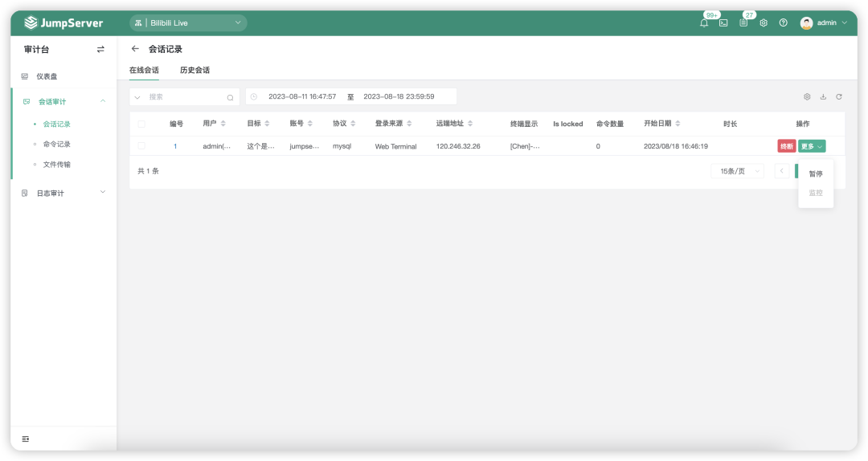Edit end date 2023-08-18 23:59:59
The width and height of the screenshot is (868, 461).
(x=399, y=96)
